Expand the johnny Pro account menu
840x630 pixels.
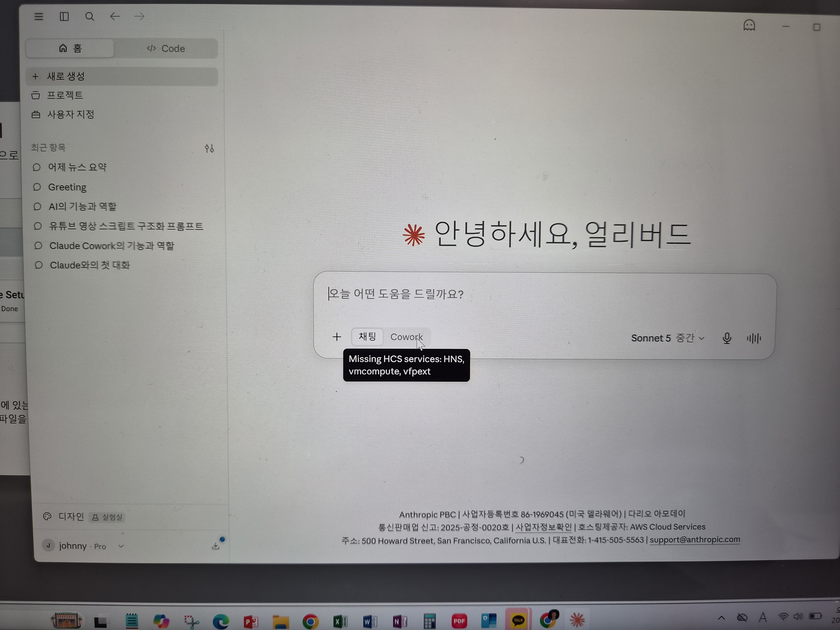pyautogui.click(x=84, y=546)
